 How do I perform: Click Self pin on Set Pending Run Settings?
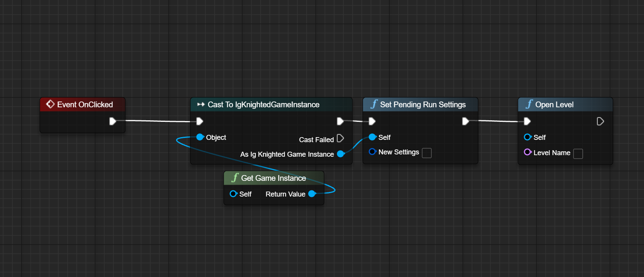pos(372,137)
